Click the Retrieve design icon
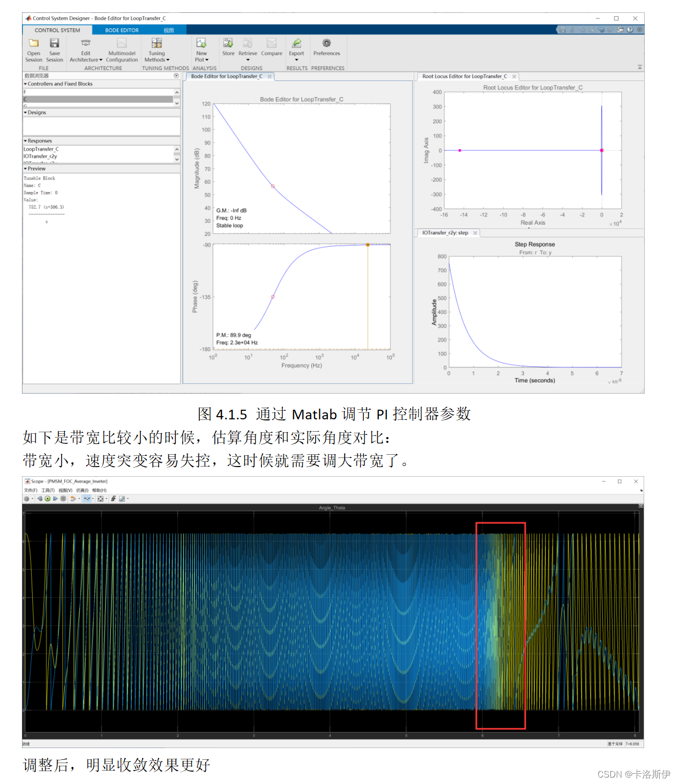679x784 pixels. 248,43
